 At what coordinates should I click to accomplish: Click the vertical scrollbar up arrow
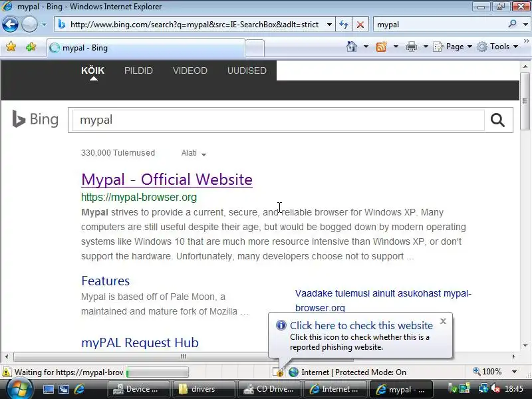point(525,66)
